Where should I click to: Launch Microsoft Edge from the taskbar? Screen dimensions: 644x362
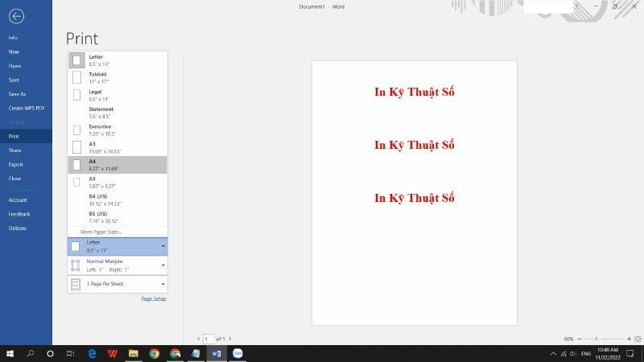click(92, 353)
